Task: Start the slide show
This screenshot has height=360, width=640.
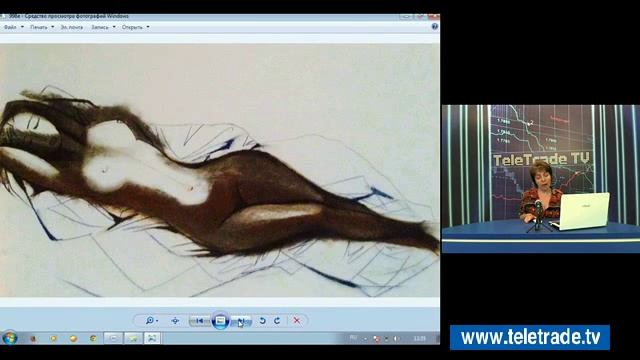Action: 220,321
